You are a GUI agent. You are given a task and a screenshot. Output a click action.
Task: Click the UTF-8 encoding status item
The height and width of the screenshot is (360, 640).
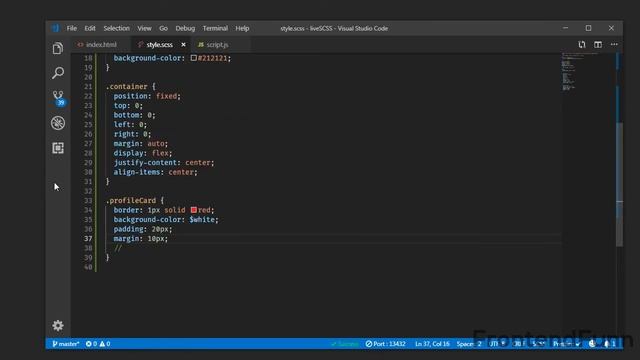(x=497, y=344)
